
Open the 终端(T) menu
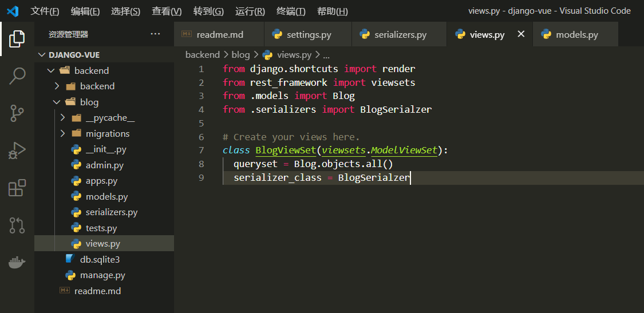point(291,11)
